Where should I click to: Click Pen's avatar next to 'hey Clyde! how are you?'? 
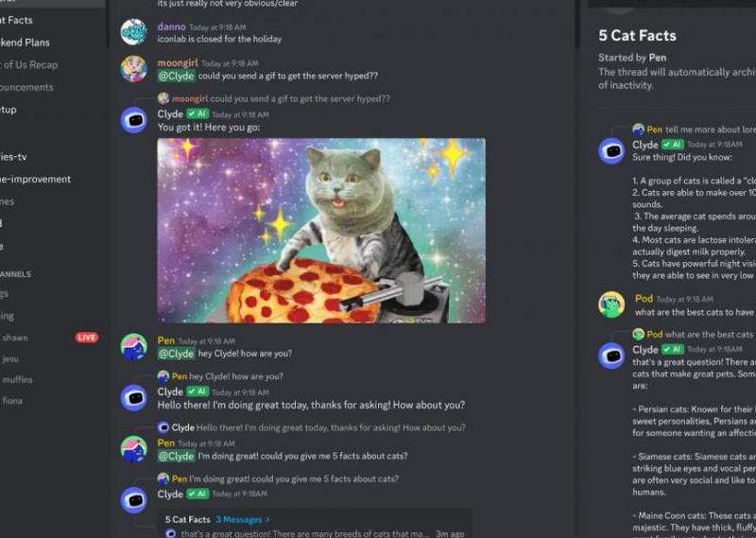pos(133,347)
